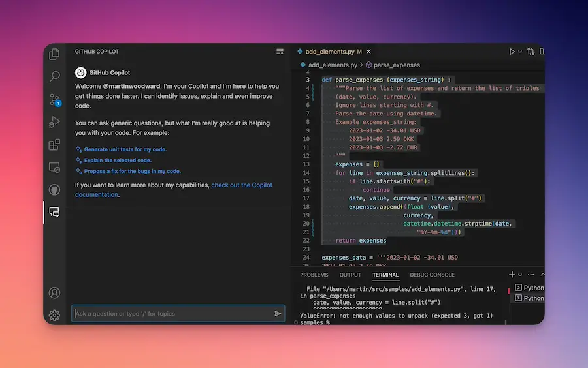Open the terminal panel more actions menu

click(531, 275)
